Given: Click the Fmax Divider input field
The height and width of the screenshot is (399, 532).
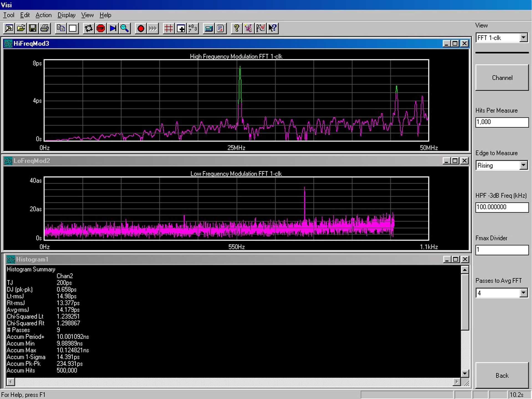Looking at the screenshot, I should pyautogui.click(x=502, y=250).
